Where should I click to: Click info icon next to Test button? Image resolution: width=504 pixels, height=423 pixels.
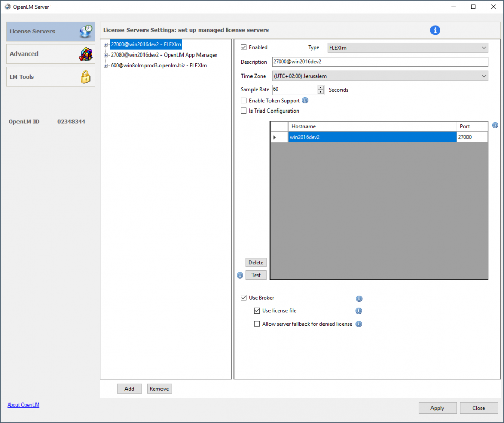[240, 275]
